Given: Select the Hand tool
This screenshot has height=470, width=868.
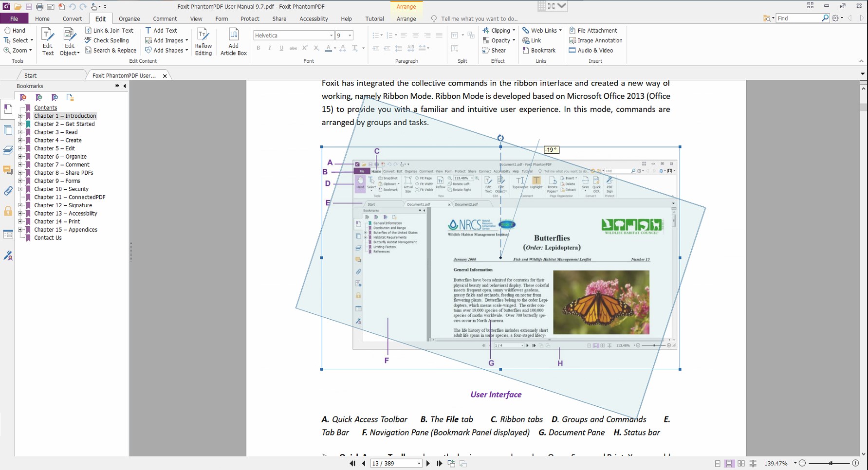Looking at the screenshot, I should tap(15, 30).
